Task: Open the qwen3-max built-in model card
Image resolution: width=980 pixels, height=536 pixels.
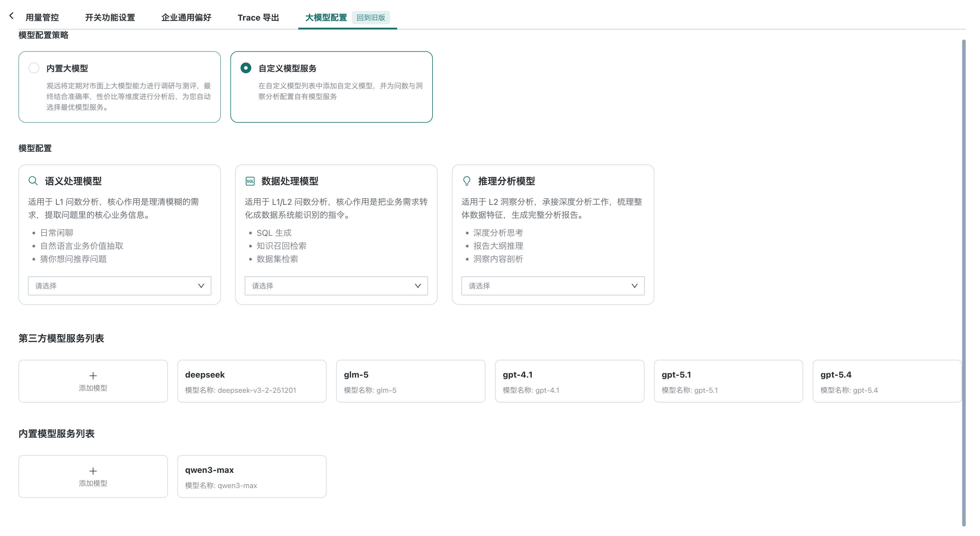Action: (x=252, y=476)
